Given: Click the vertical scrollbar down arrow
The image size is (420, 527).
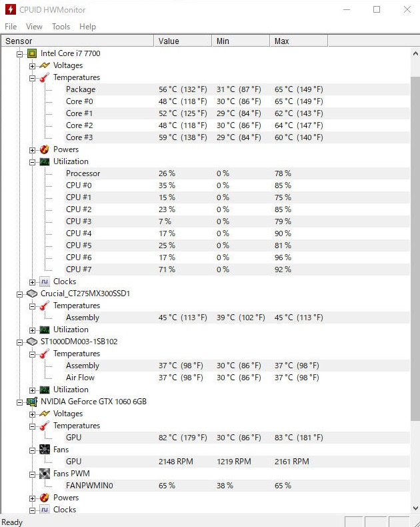Looking at the screenshot, I should 415,508.
